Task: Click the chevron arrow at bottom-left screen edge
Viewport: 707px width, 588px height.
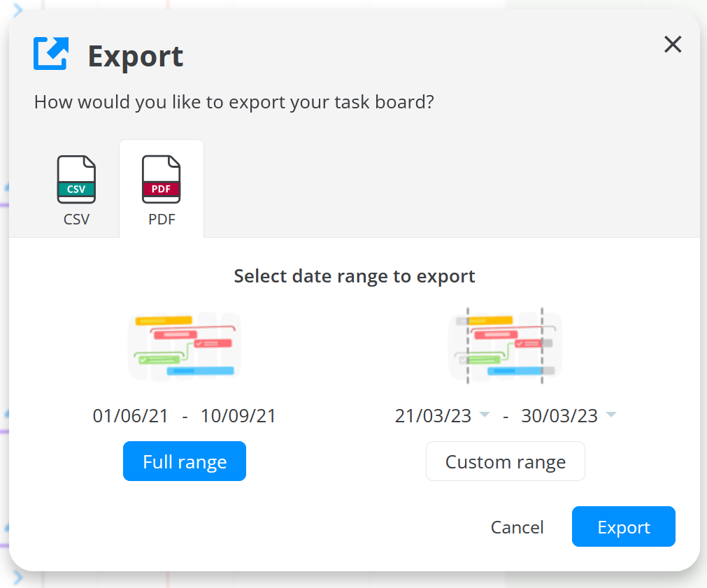Action: tap(19, 579)
